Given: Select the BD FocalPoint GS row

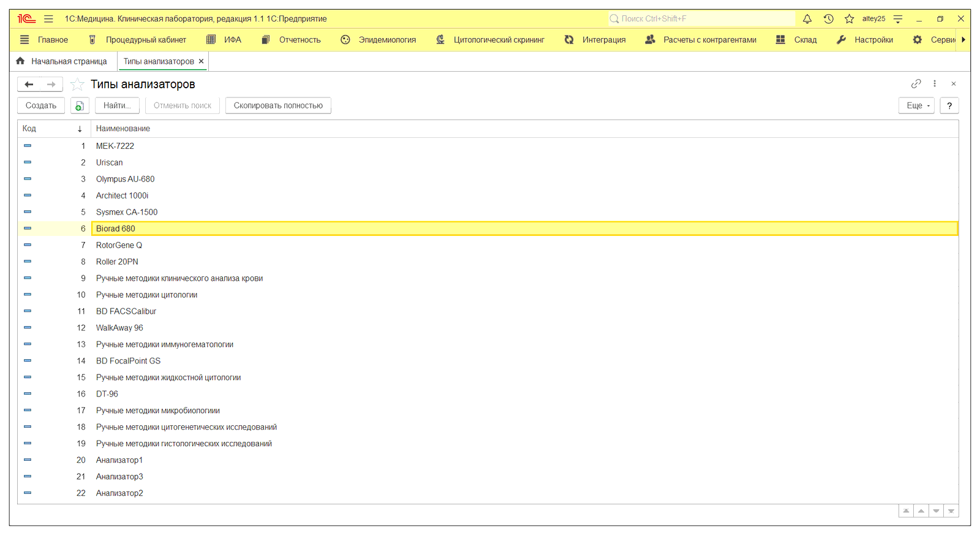Looking at the screenshot, I should point(488,361).
